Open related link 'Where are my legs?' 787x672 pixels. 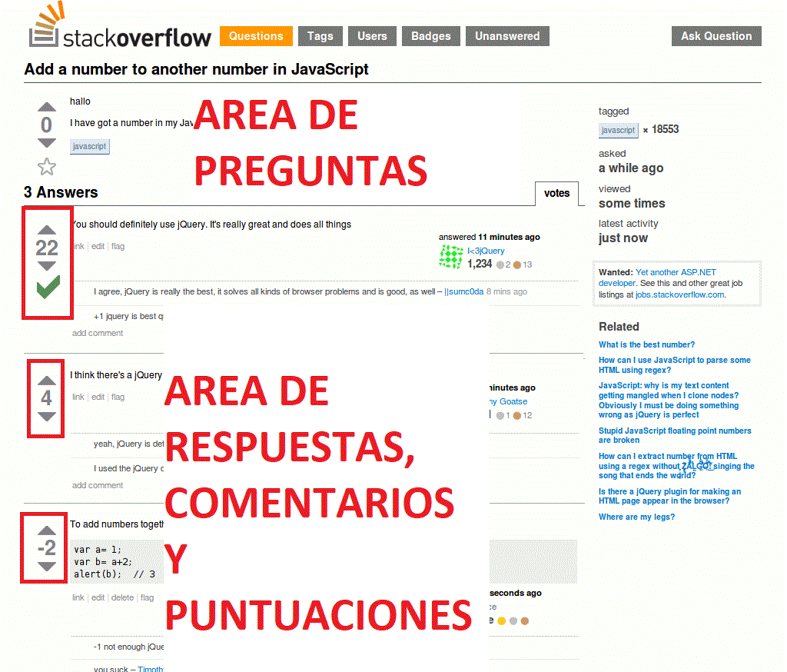[636, 517]
